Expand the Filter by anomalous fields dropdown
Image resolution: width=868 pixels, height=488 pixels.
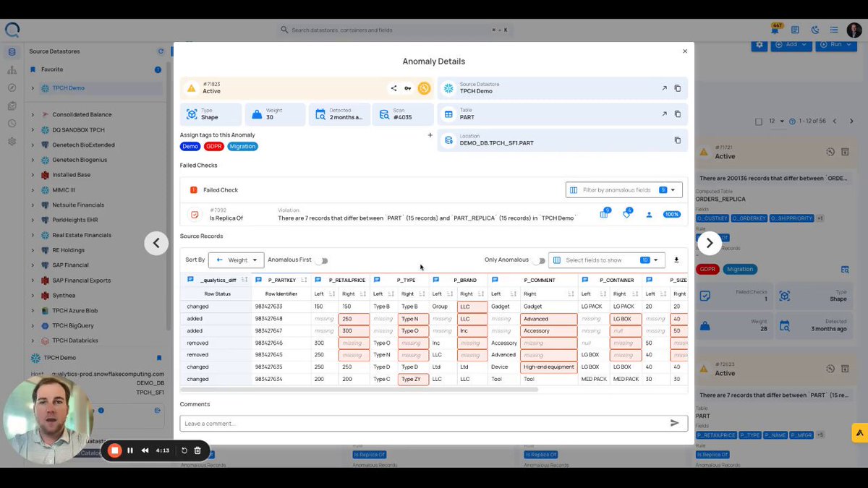(624, 190)
